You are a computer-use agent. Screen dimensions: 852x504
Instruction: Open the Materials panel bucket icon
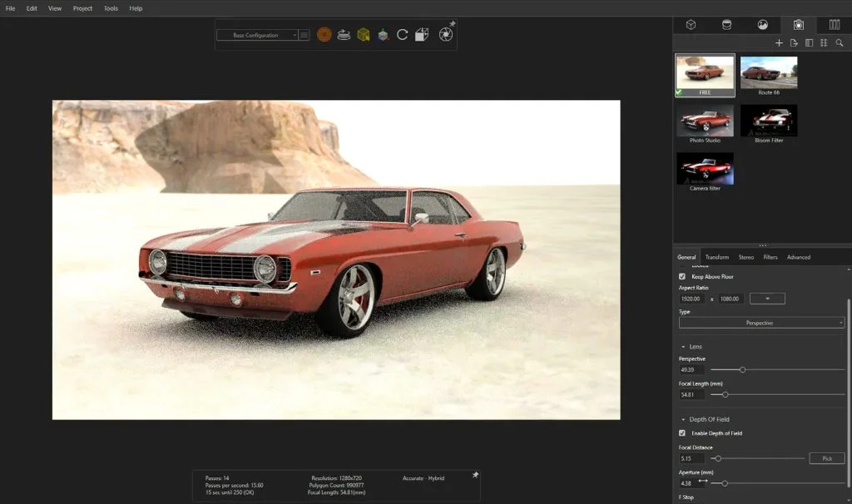[726, 25]
